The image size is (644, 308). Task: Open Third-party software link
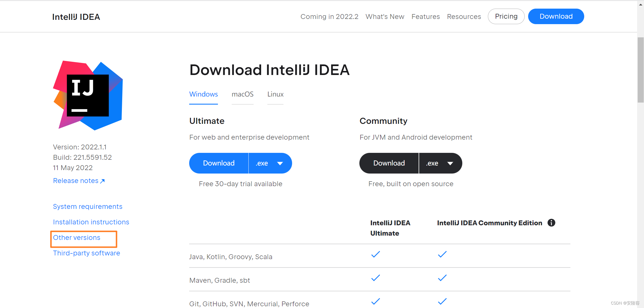coord(87,253)
